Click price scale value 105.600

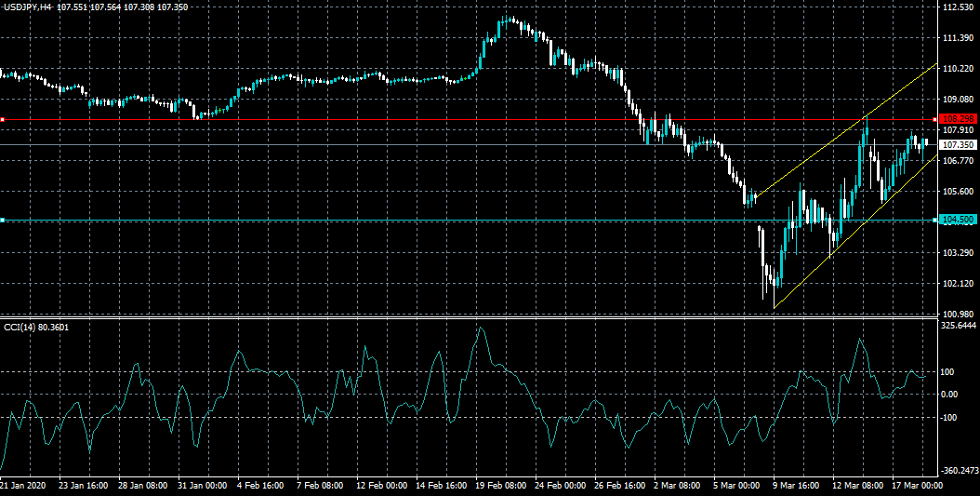click(958, 192)
